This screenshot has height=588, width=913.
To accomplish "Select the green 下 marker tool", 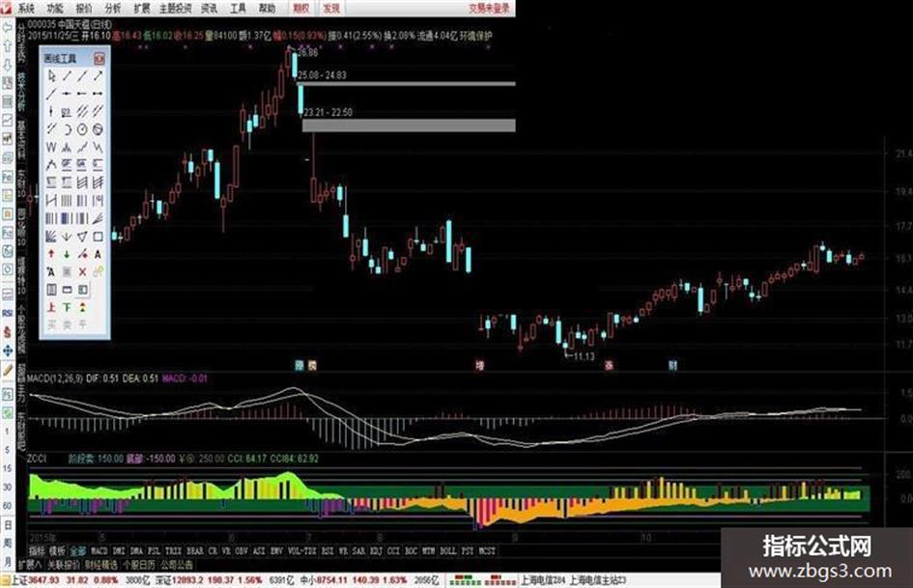I will click(x=67, y=307).
